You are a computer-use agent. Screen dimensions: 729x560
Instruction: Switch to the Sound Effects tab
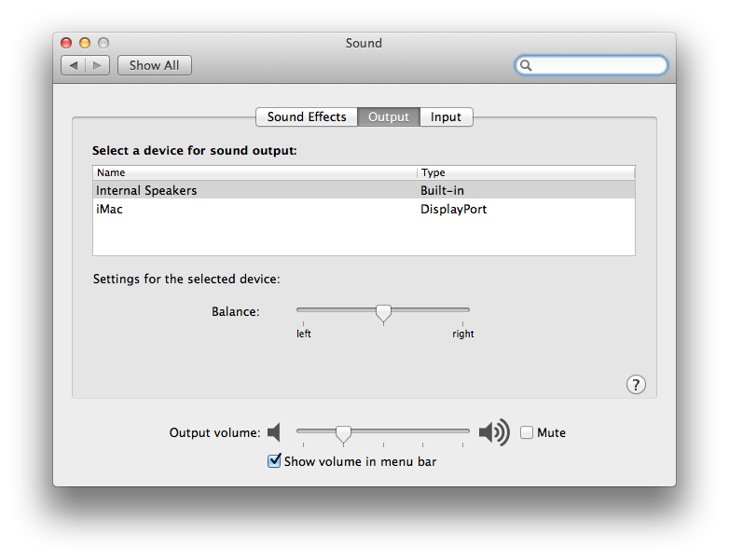coord(307,116)
